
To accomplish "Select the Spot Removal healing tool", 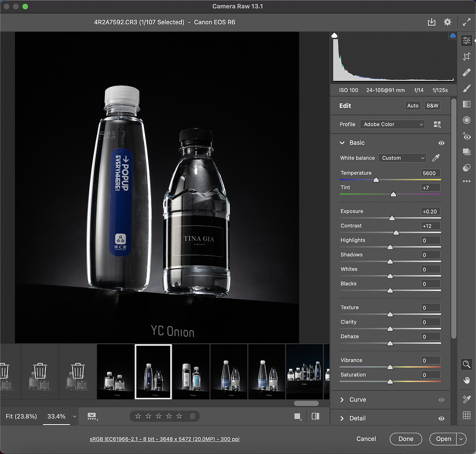I will (467, 72).
